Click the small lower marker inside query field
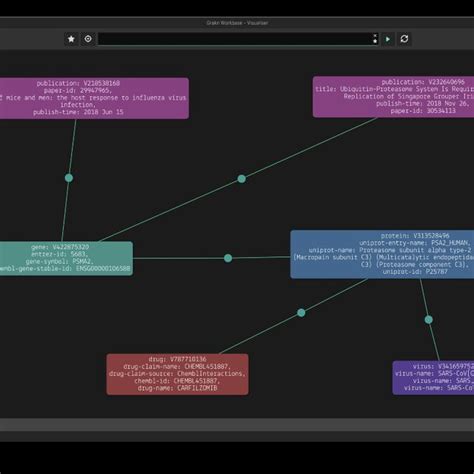Image resolution: width=474 pixels, height=474 pixels. [x=375, y=42]
